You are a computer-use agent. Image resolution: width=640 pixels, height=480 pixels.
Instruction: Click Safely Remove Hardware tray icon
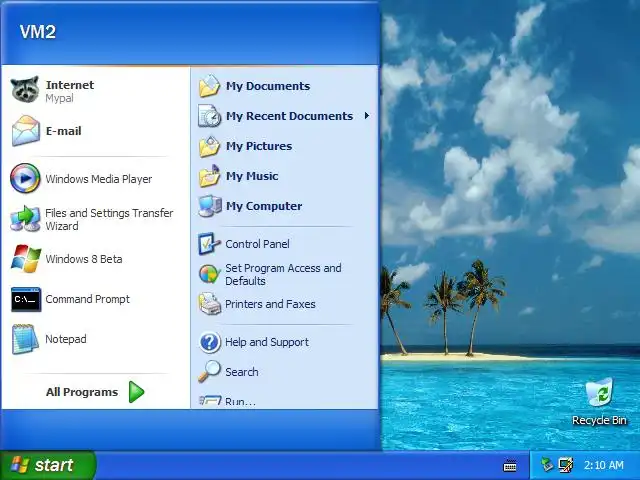pyautogui.click(x=547, y=464)
